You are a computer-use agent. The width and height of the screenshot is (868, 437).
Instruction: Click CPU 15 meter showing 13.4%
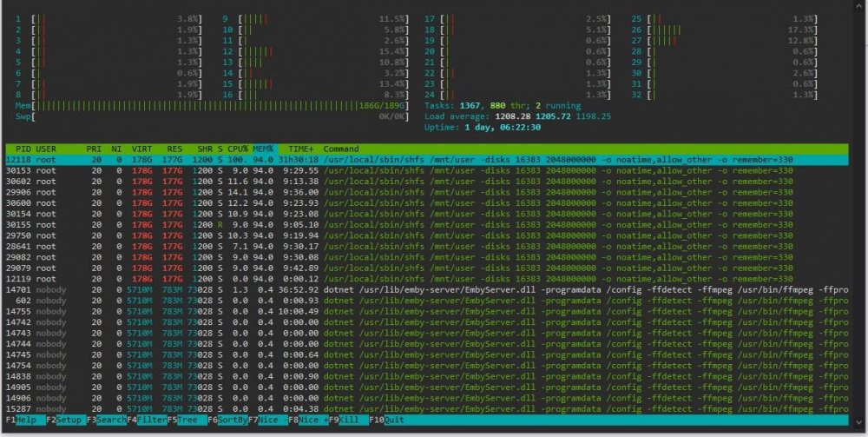click(316, 84)
